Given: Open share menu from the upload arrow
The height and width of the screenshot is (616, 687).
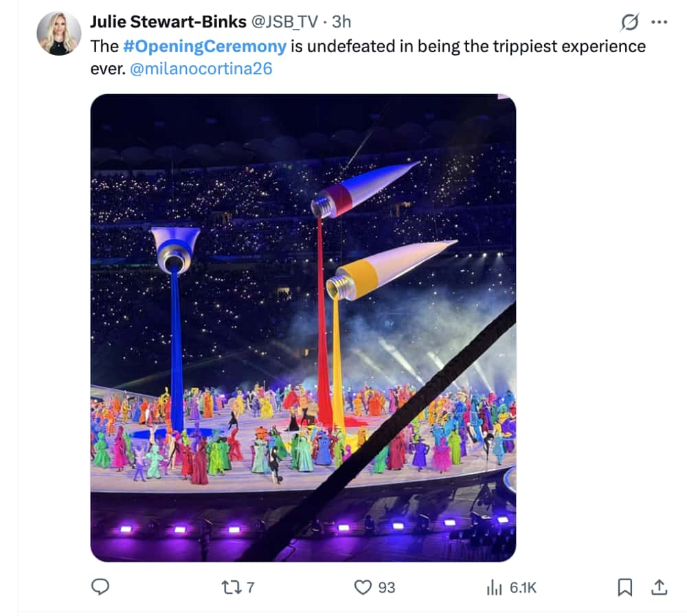Looking at the screenshot, I should coord(659,587).
